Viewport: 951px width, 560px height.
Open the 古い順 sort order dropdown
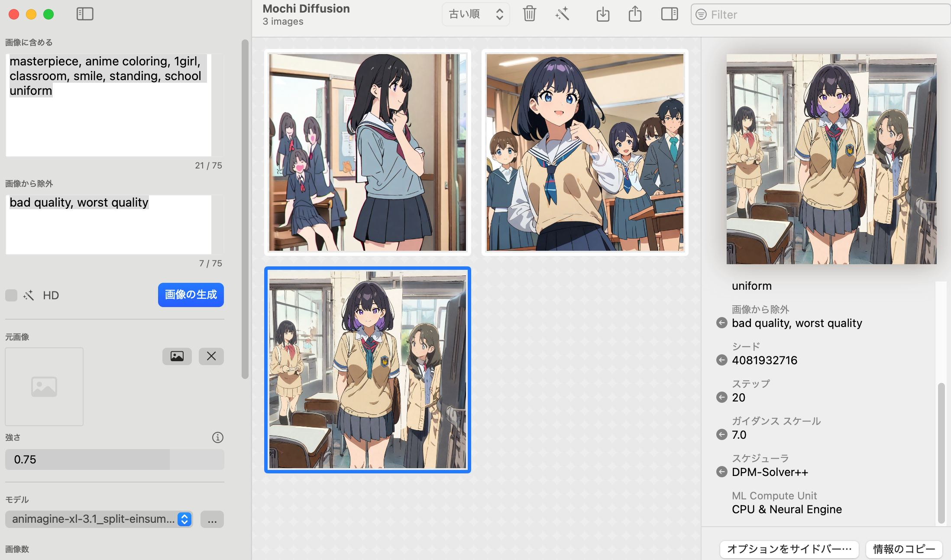[475, 14]
